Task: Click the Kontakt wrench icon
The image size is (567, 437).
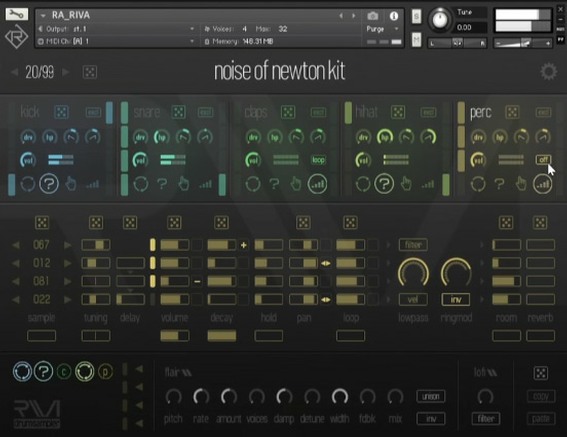Action: pyautogui.click(x=16, y=14)
